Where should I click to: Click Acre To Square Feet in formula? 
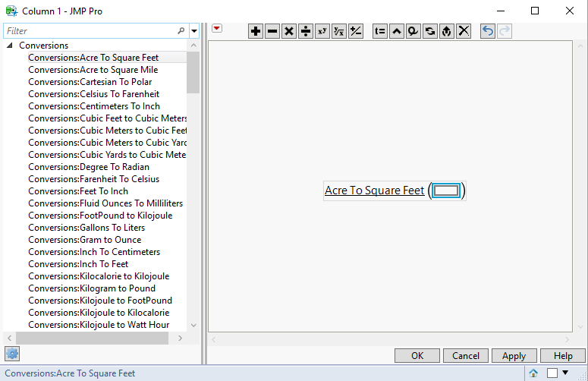374,190
